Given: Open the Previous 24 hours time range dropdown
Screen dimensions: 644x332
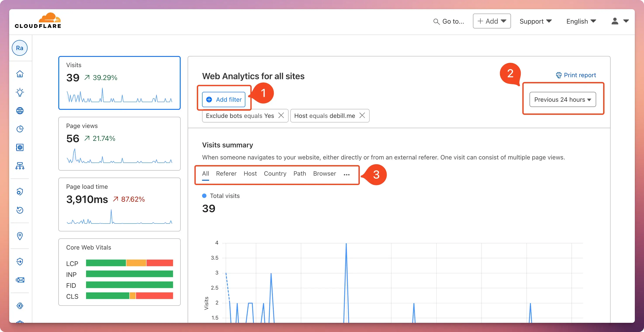Looking at the screenshot, I should click(563, 99).
